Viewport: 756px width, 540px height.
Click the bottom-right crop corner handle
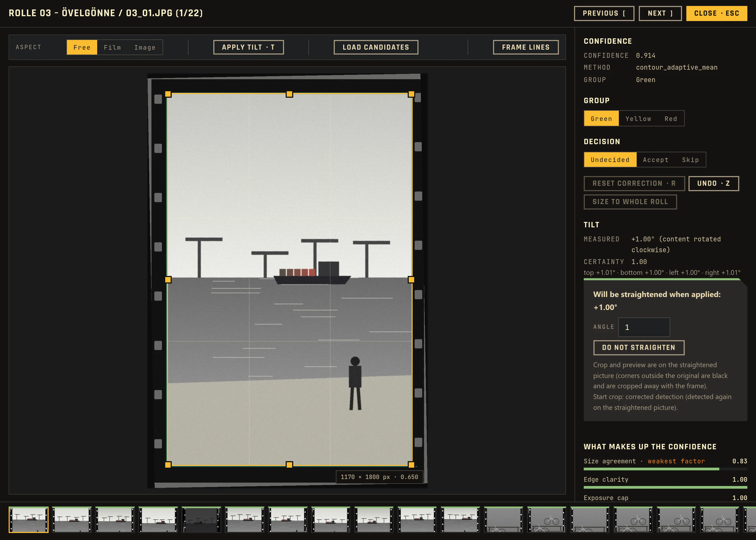pos(411,464)
